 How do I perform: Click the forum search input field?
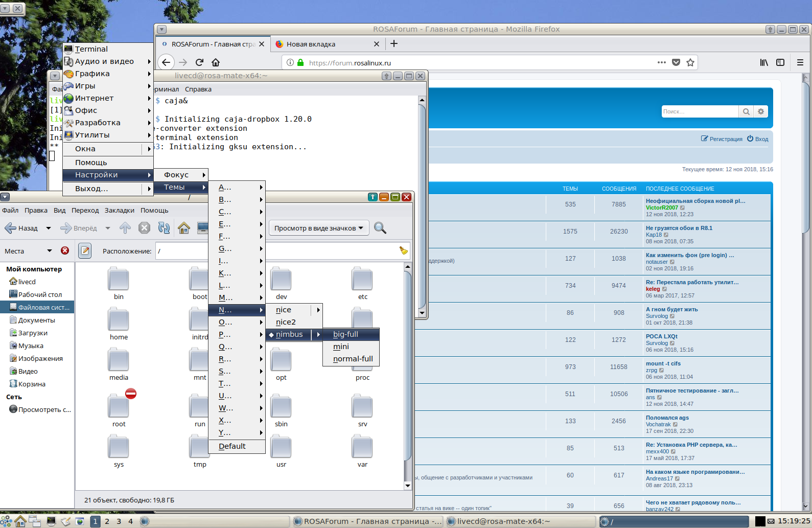[x=699, y=111]
